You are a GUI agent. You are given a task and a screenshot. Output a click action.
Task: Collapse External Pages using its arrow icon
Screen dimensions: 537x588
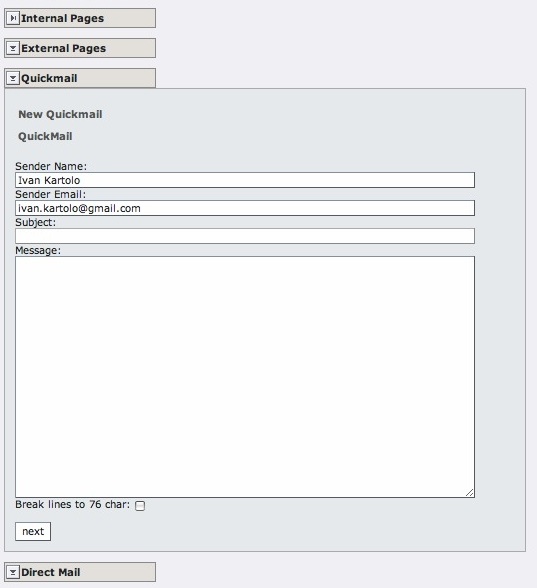click(x=13, y=48)
